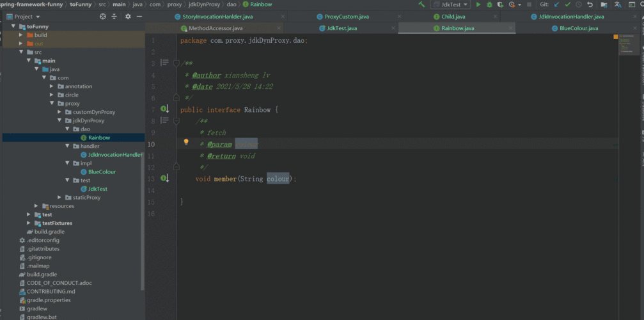644x320 pixels.
Task: Expand the out folder
Action: pyautogui.click(x=21, y=44)
